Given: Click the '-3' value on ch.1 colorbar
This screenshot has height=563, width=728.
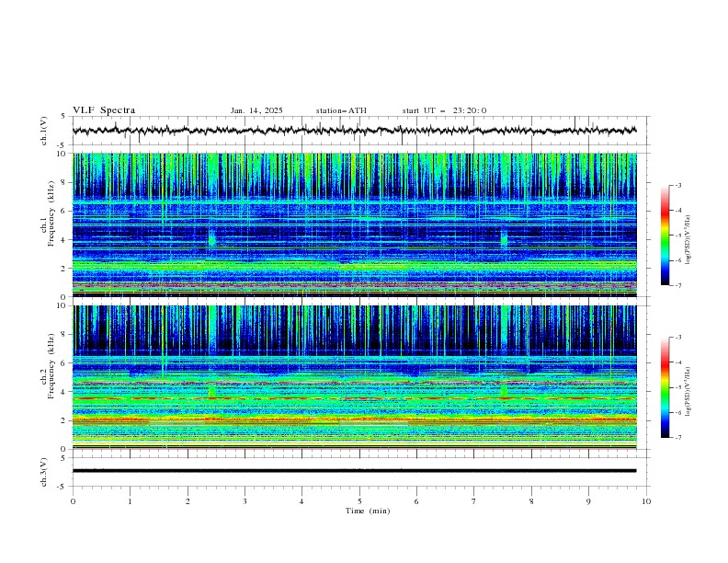Looking at the screenshot, I should (x=677, y=185).
